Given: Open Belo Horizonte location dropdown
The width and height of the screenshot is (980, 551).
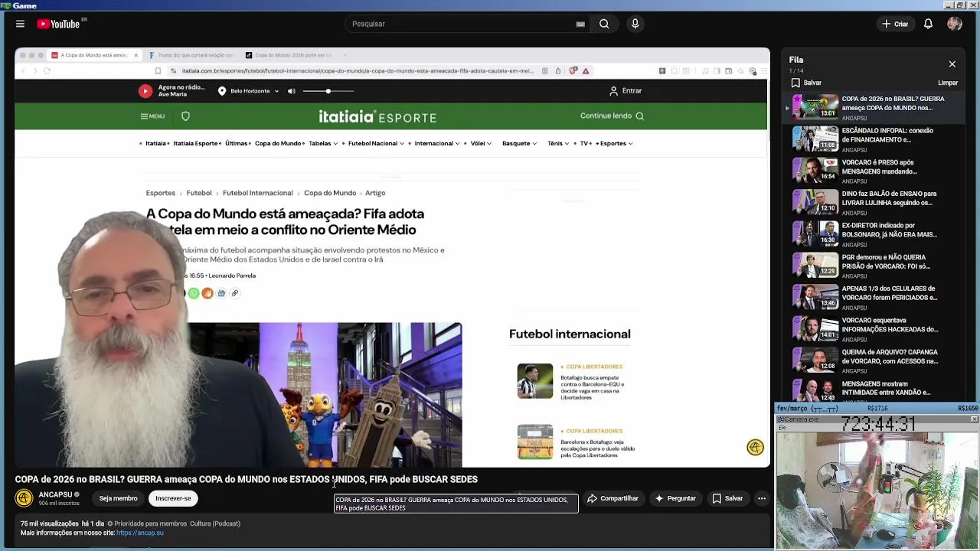Looking at the screenshot, I should pos(249,91).
